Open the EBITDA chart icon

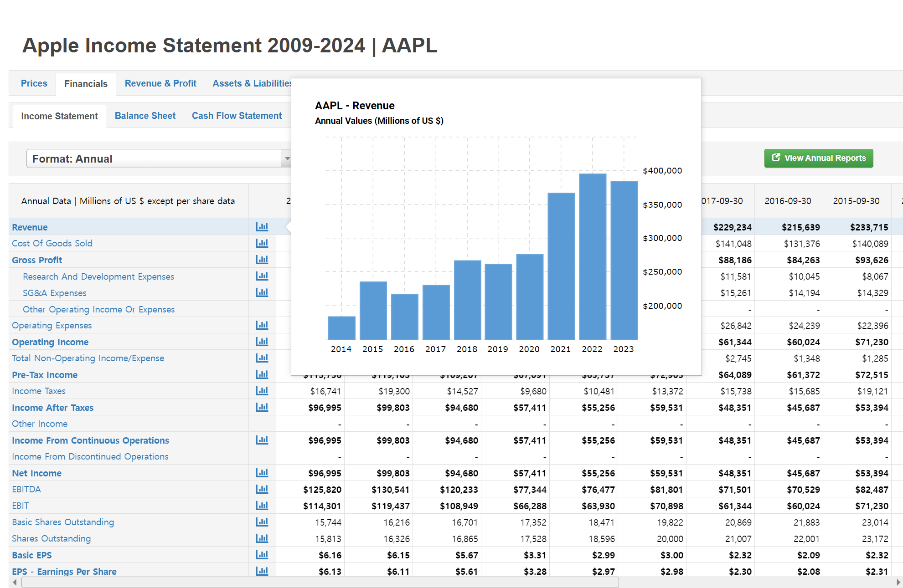coord(262,489)
